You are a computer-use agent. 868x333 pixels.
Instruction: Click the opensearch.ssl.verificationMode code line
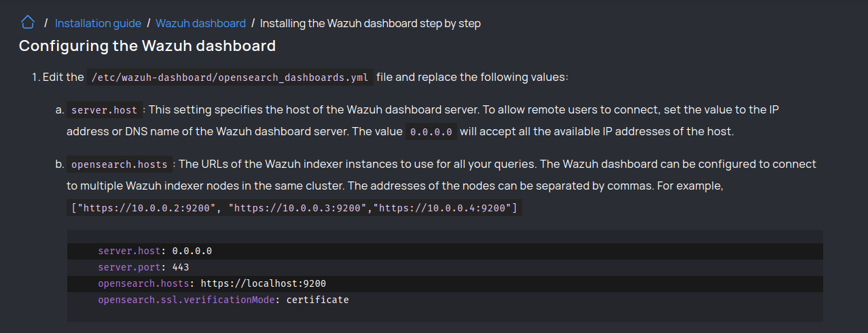[x=445, y=300]
